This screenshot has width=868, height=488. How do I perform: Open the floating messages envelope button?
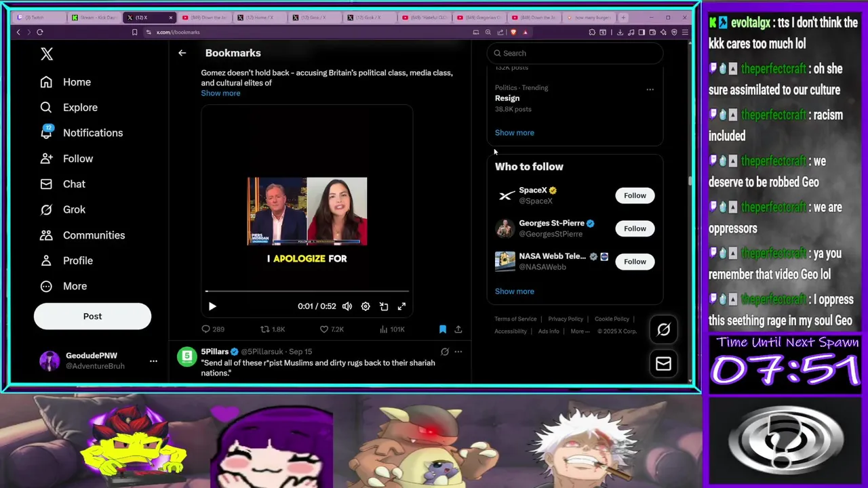[x=663, y=364]
